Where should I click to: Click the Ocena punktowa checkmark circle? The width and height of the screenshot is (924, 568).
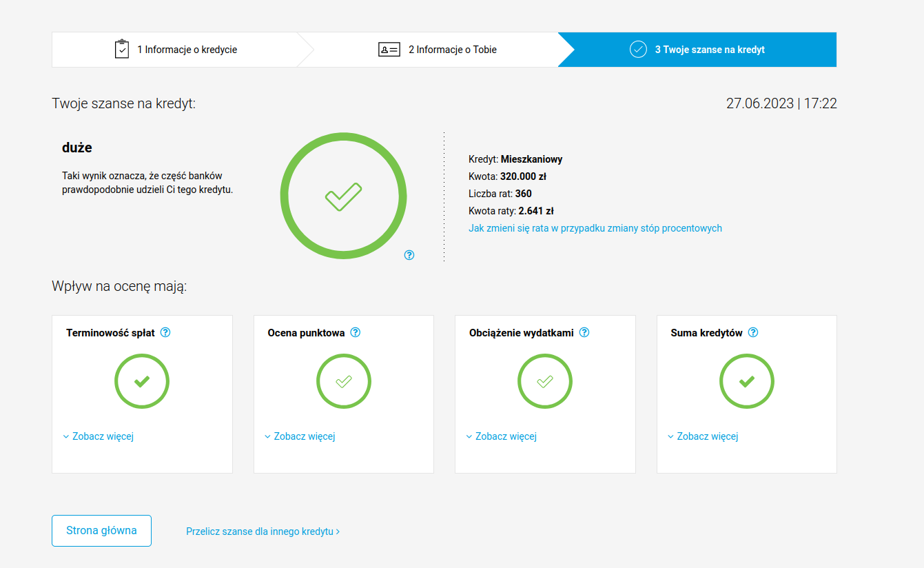pos(343,381)
